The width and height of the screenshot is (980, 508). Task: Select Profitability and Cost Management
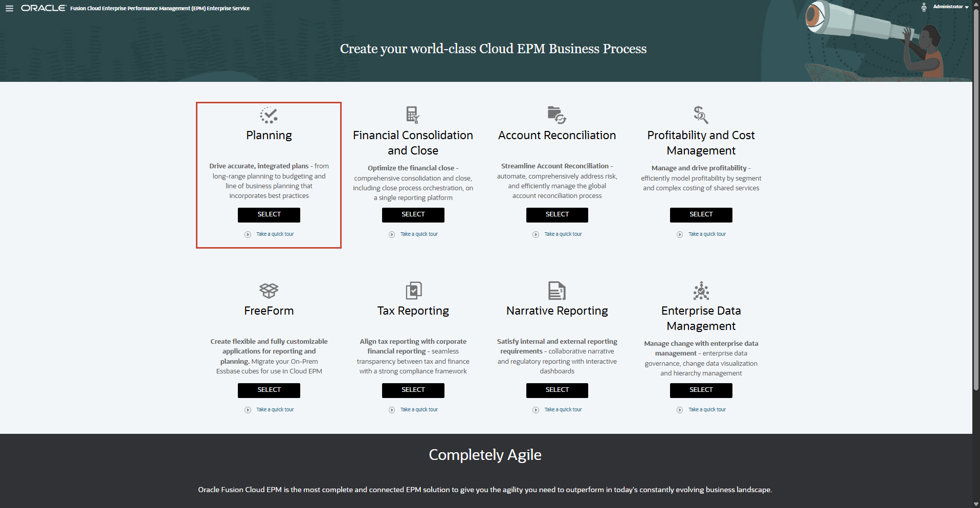coord(701,215)
